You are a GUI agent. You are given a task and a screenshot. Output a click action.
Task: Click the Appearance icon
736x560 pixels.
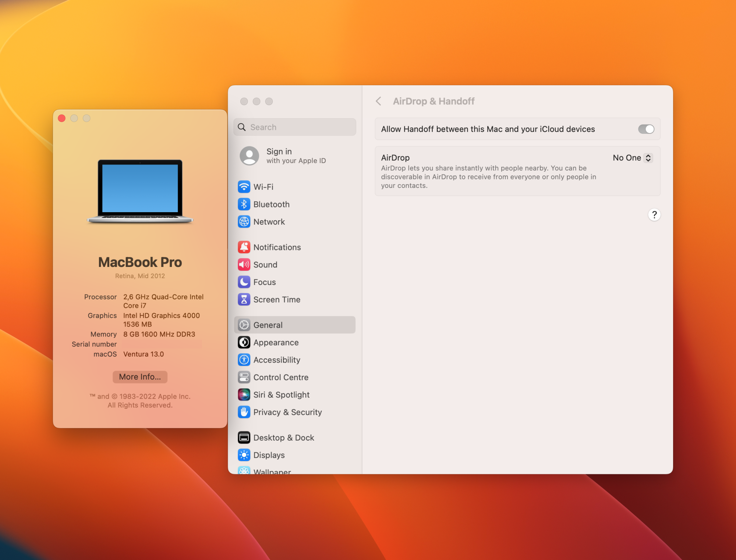point(244,342)
